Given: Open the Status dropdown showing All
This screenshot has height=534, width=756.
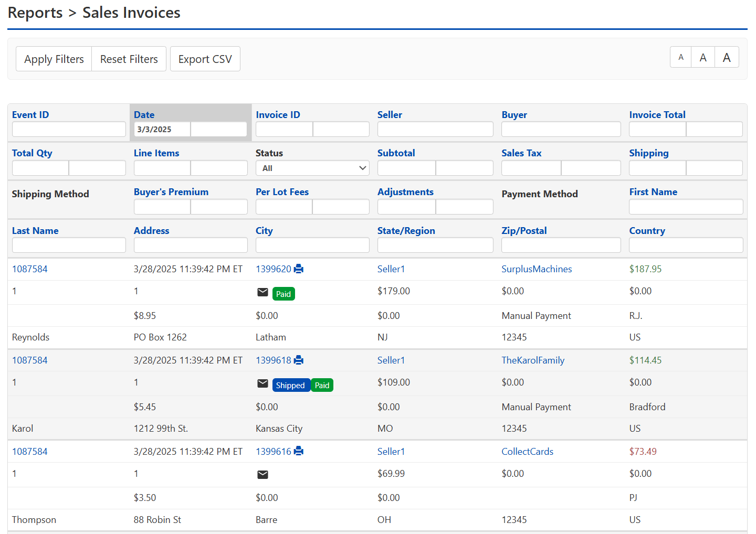Looking at the screenshot, I should point(312,168).
